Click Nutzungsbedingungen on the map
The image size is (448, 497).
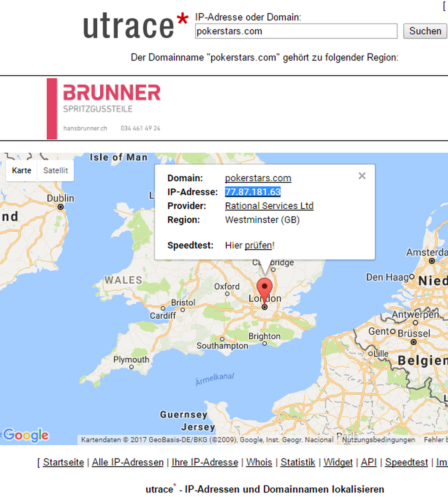coord(379,440)
